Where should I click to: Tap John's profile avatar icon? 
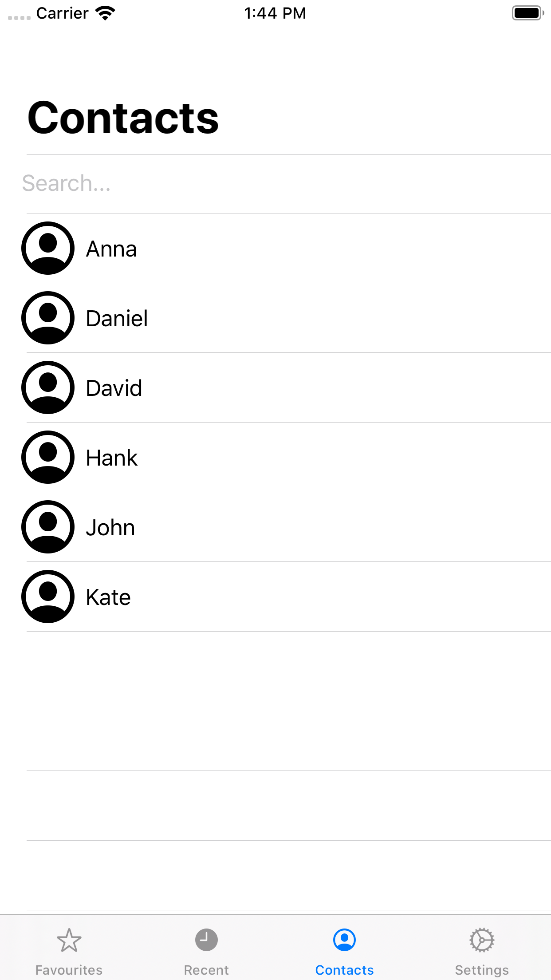(x=48, y=527)
